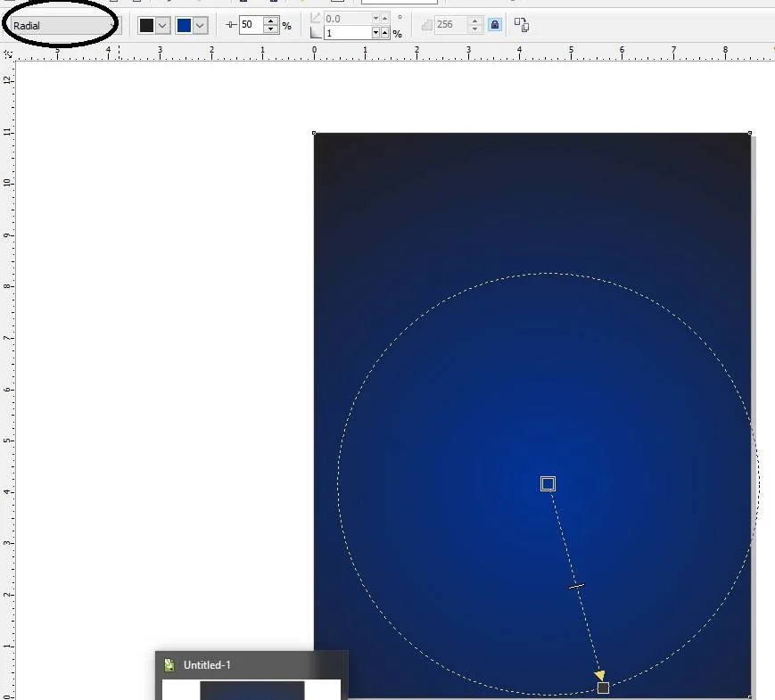This screenshot has height=700, width=775.
Task: Click the edge pad up arrow button
Action: [x=384, y=33]
